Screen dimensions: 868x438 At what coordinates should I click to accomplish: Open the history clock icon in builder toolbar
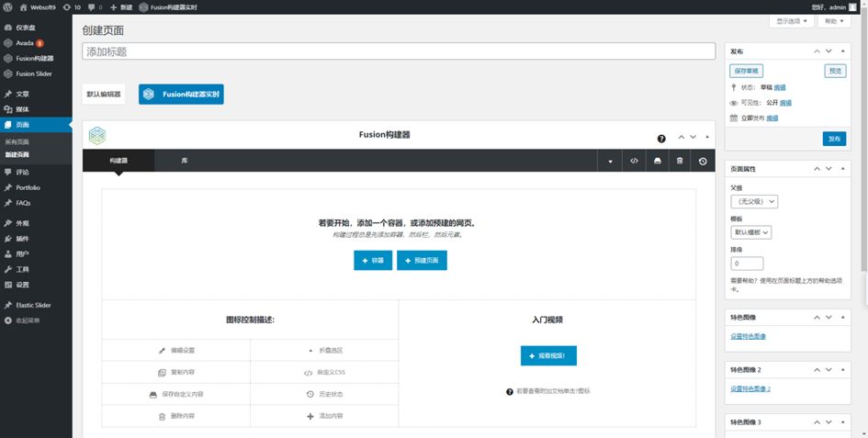coord(703,161)
